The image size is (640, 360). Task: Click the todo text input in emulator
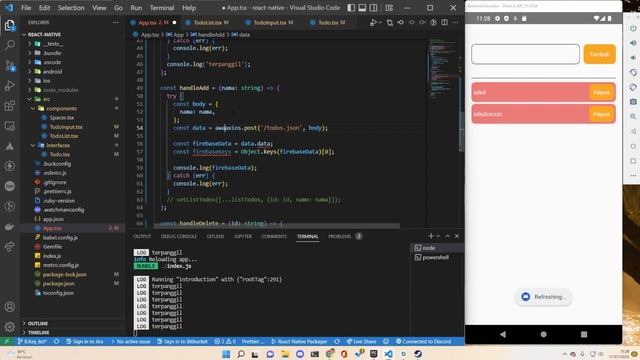tap(525, 54)
